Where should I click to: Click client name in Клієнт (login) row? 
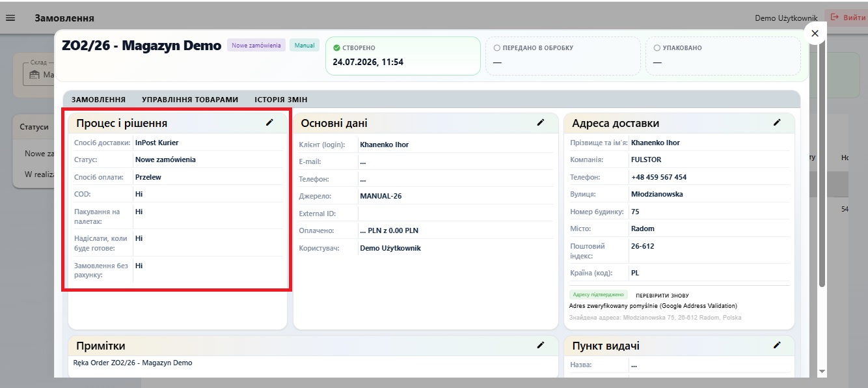pos(385,145)
